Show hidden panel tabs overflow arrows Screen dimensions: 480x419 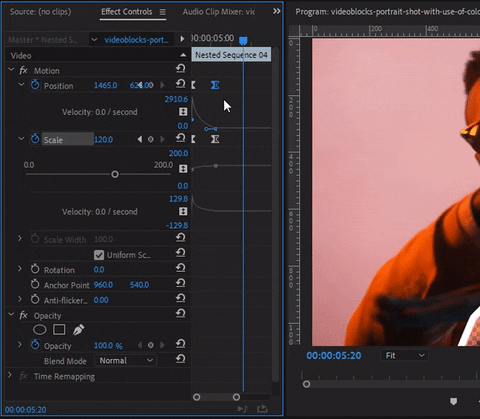(276, 11)
